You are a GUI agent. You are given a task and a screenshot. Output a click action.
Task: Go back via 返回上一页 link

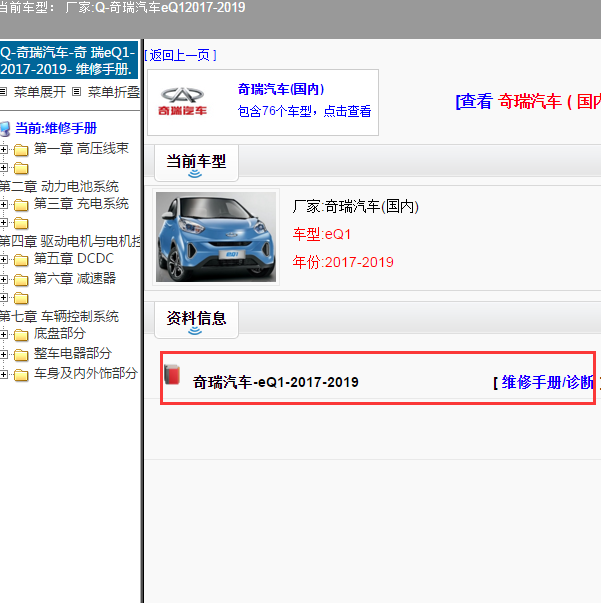180,55
